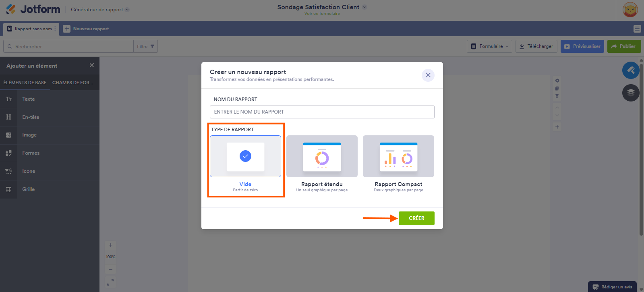This screenshot has width=644, height=292.
Task: Select the Vide blank report type
Action: 245,156
